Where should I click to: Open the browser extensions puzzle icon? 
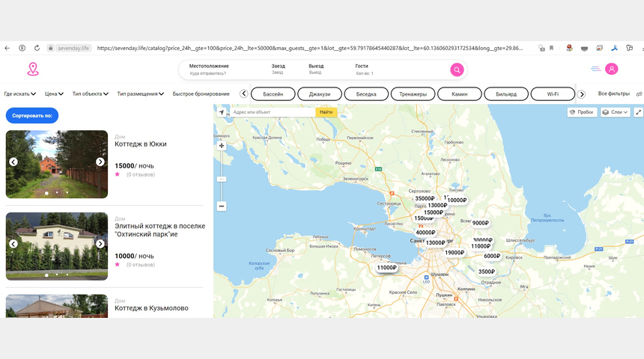point(629,48)
